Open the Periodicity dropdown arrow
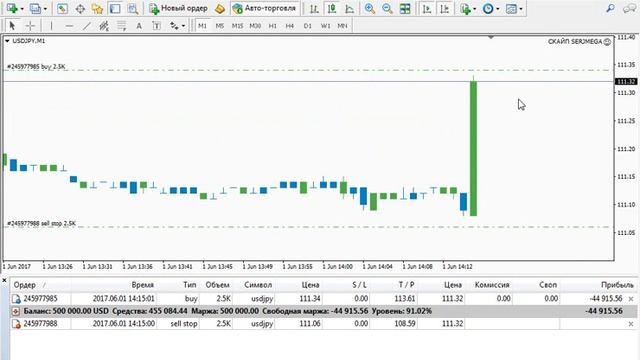 (x=498, y=9)
